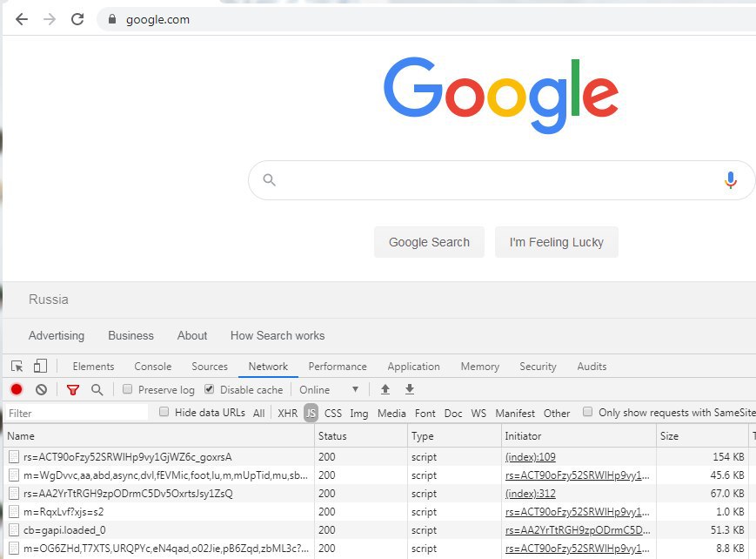Clear the network log
Viewport: 756px width, 559px height.
(x=42, y=389)
